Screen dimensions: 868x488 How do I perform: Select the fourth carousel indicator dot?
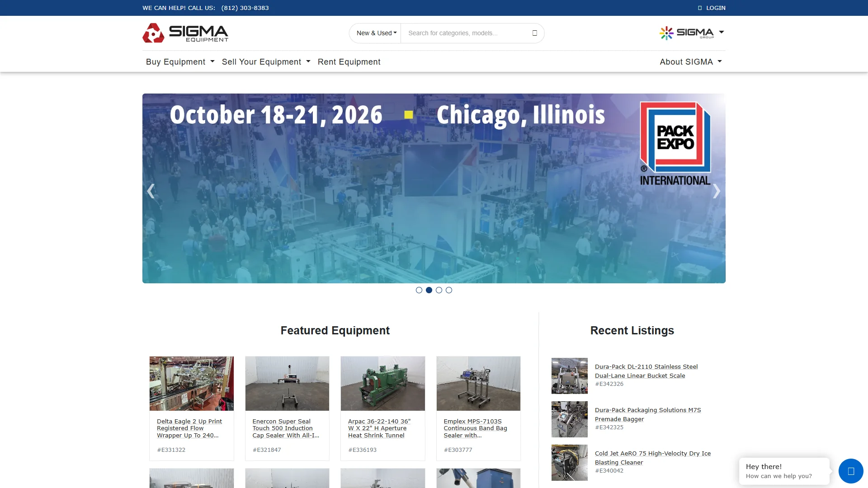(449, 290)
